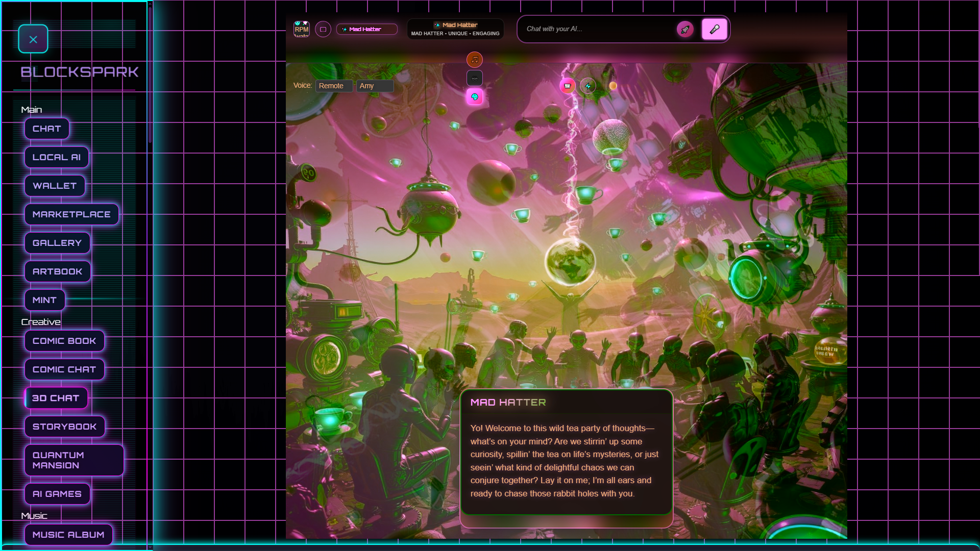Open the Remote voice source dropdown
The image size is (980, 551).
click(x=334, y=86)
